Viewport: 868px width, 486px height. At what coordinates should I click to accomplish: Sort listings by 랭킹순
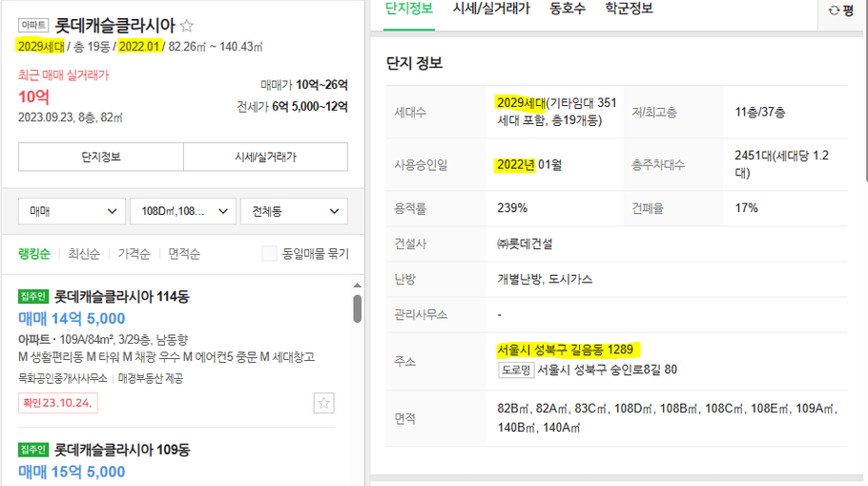tap(34, 254)
